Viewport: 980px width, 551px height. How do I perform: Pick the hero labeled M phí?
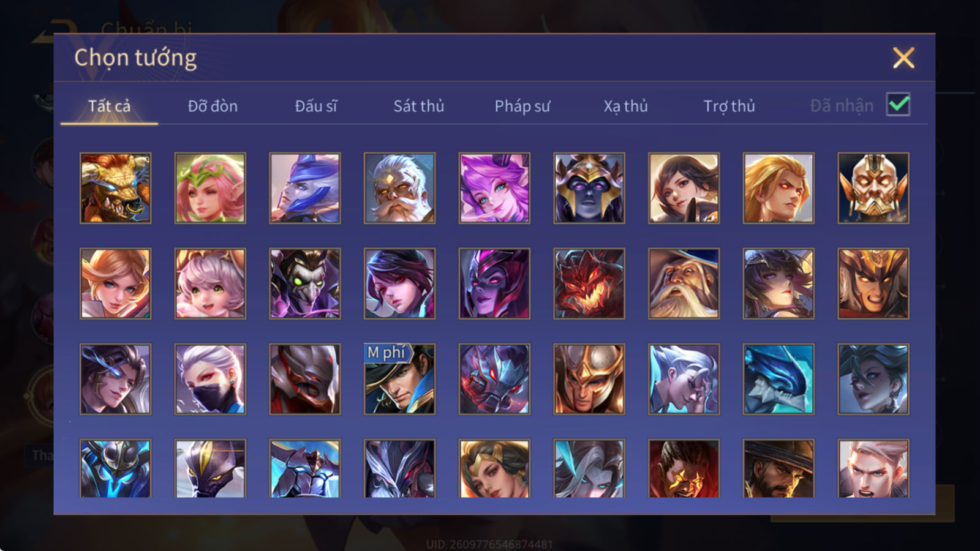click(x=399, y=379)
